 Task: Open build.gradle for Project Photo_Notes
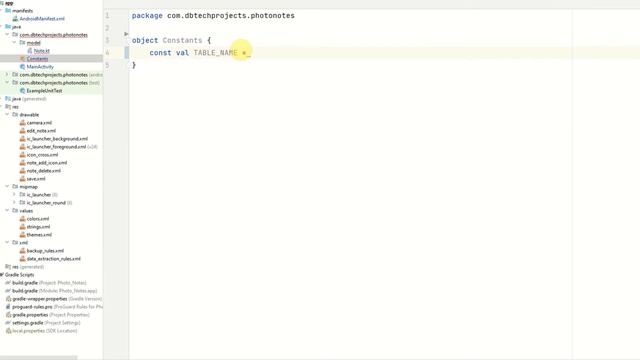click(49, 283)
